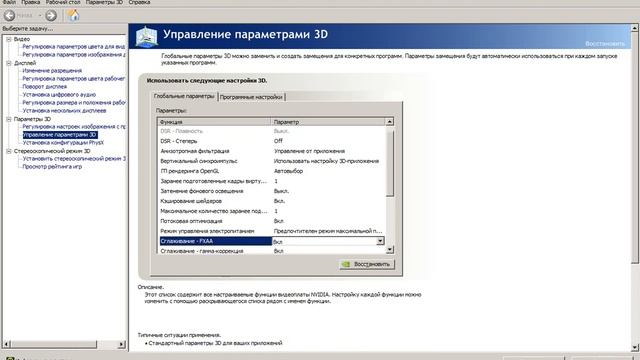
Task: Open the Справка menu
Action: pos(139,2)
